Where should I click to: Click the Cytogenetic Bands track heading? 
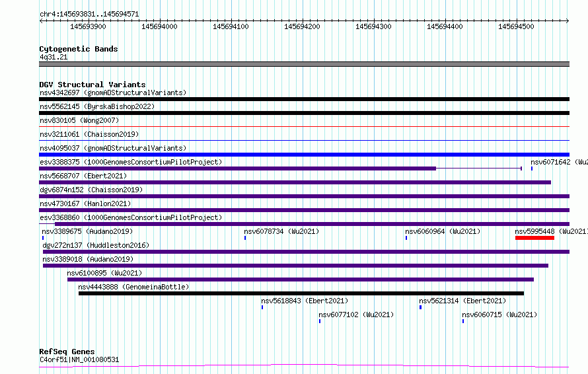[79, 49]
